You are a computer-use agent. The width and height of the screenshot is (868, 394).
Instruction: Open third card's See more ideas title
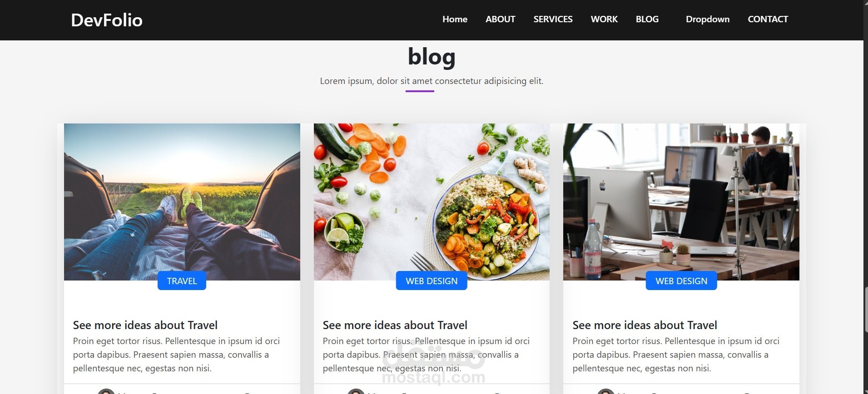click(x=645, y=325)
